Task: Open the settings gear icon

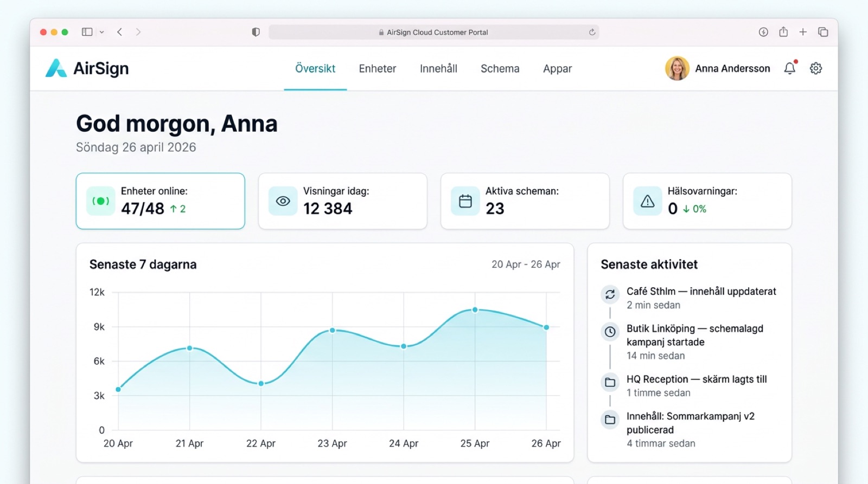Action: tap(816, 68)
